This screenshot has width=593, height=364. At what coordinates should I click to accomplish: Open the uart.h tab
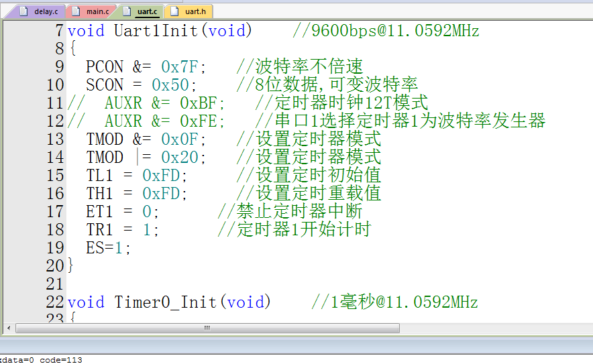tap(188, 11)
